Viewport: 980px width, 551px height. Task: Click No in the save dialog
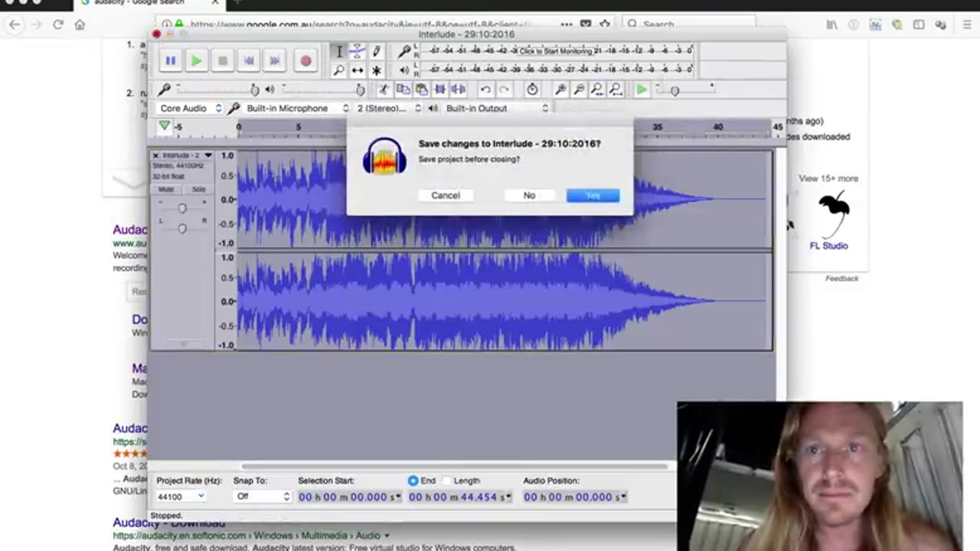[529, 195]
